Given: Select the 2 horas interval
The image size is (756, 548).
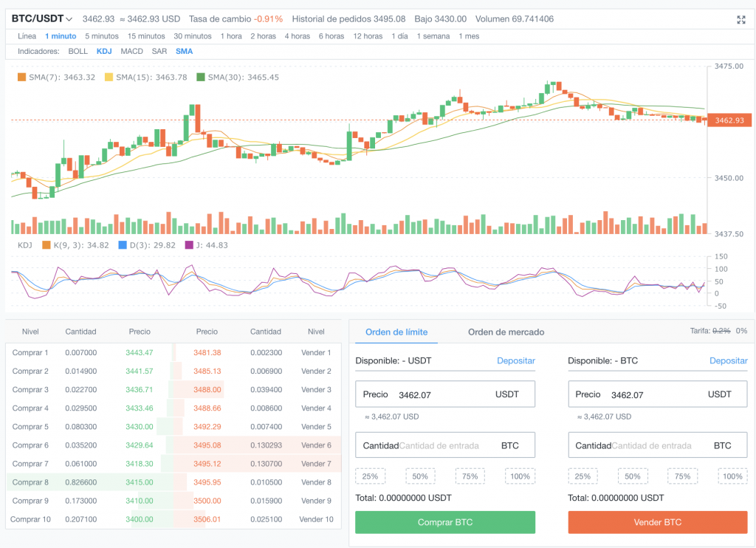Looking at the screenshot, I should 264,36.
